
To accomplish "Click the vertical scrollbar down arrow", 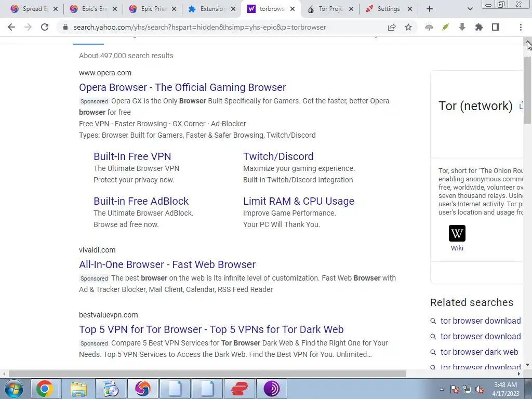I will [x=528, y=365].
